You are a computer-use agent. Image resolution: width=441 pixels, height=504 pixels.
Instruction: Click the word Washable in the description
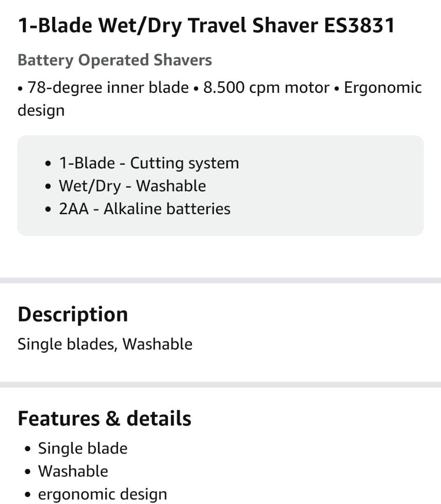(158, 344)
